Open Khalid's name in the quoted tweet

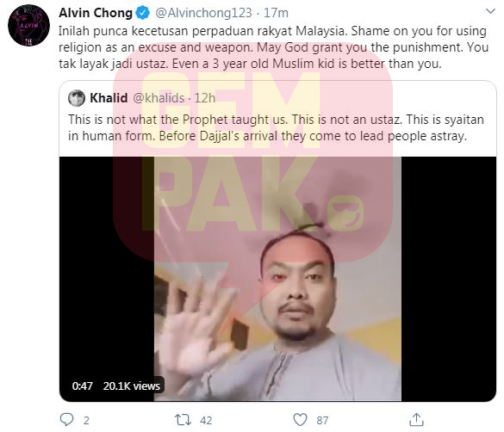coord(109,98)
